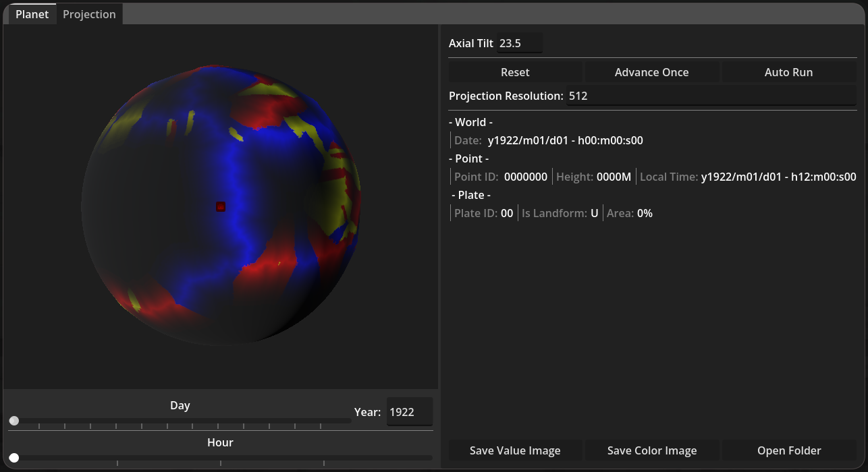Click the World Date value text
The width and height of the screenshot is (868, 472).
tap(565, 140)
